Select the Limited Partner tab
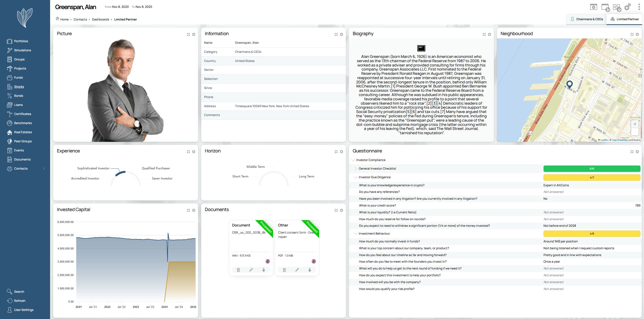Viewport: 644px width, 319px height. point(625,19)
